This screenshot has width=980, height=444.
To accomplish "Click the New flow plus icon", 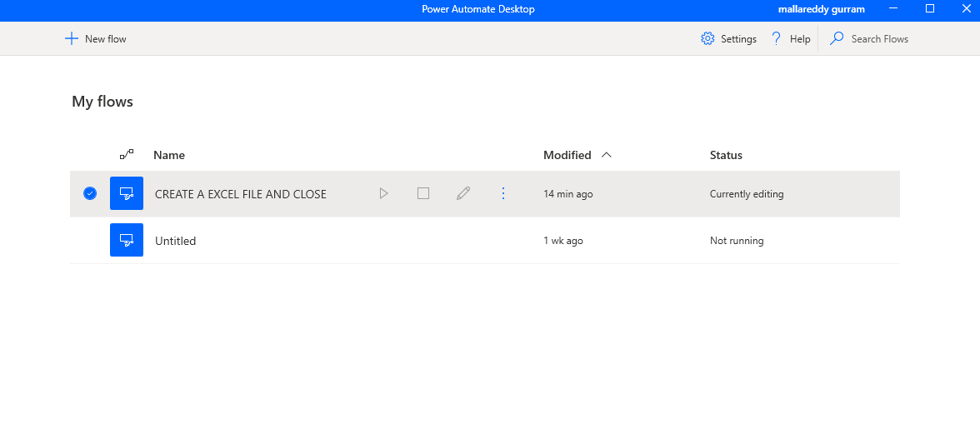I will pyautogui.click(x=72, y=38).
